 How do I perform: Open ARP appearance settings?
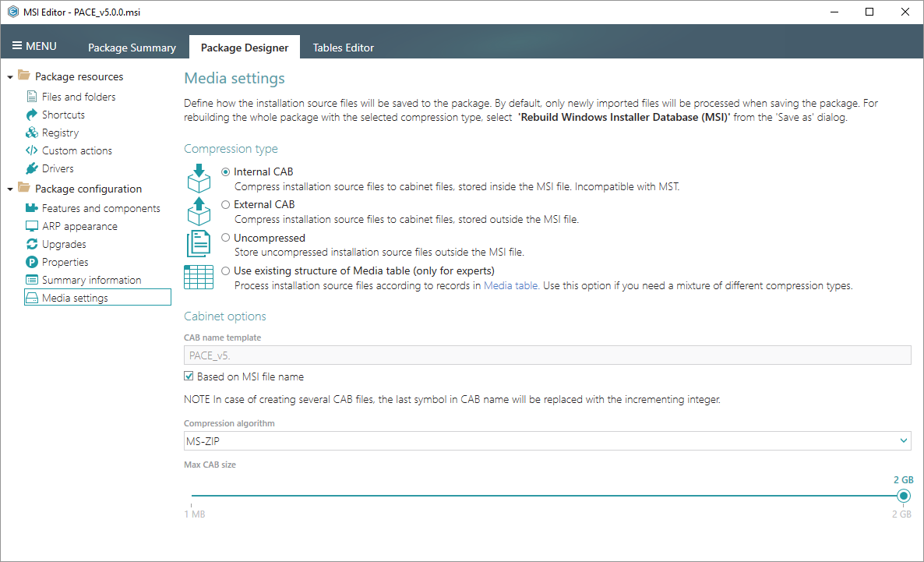point(79,226)
